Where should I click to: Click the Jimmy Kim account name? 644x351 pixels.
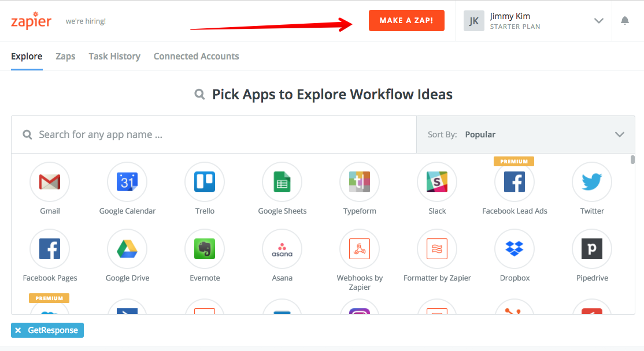click(510, 16)
